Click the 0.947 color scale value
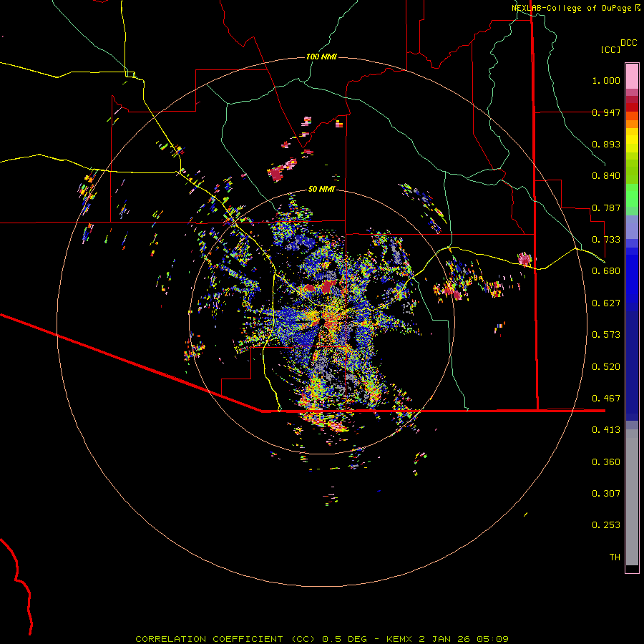Screen dimensions: 644x644 pos(606,112)
